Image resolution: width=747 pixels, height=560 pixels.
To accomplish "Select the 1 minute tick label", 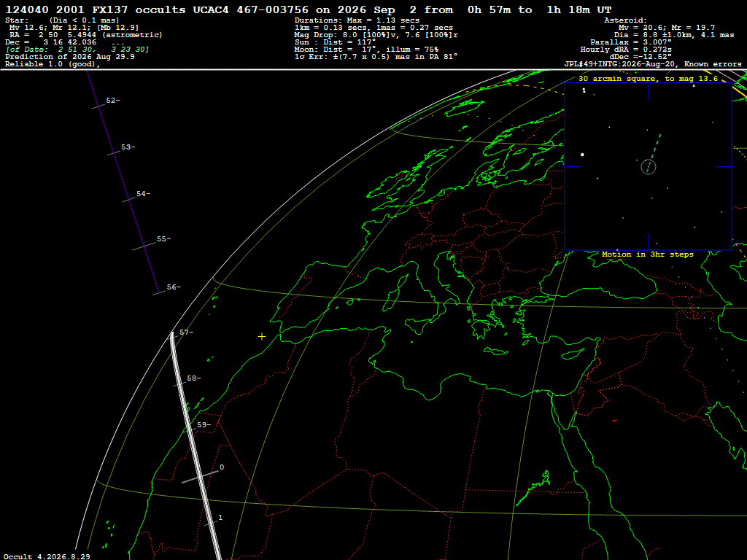I will [220, 517].
